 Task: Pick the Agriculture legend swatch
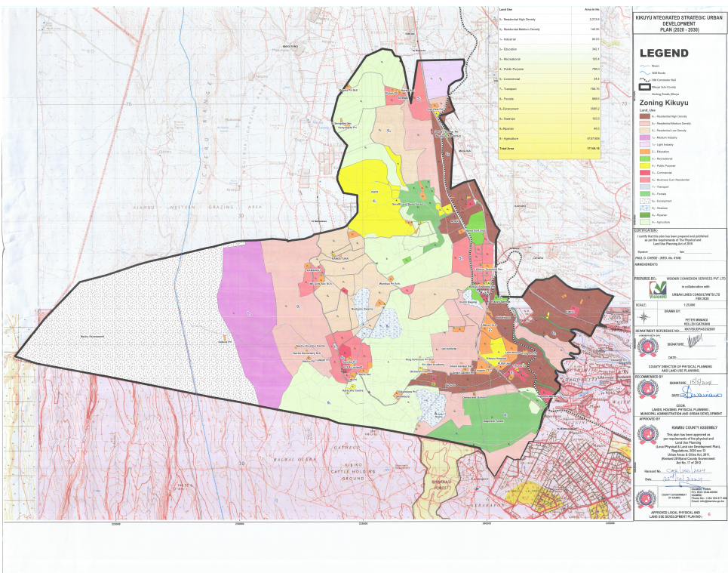coord(644,223)
